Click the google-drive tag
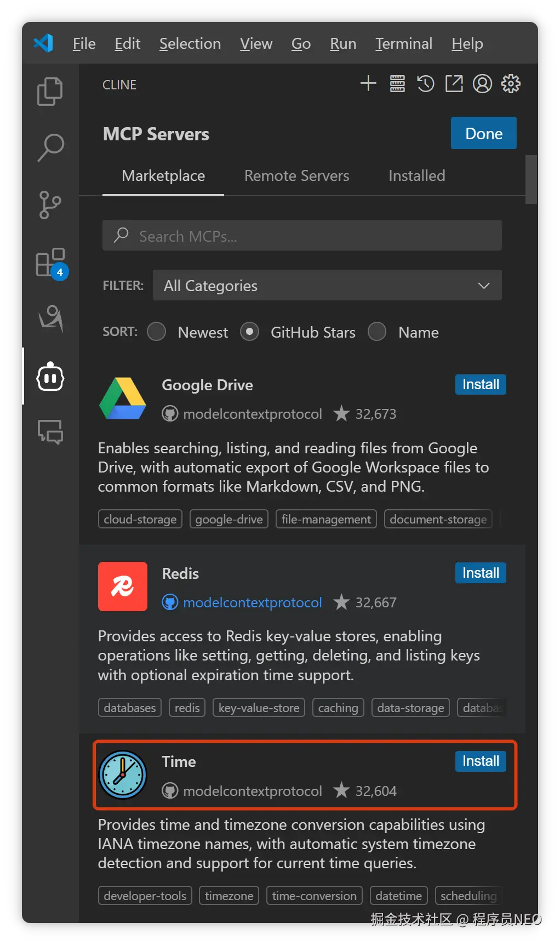The image size is (560, 945). coord(229,519)
